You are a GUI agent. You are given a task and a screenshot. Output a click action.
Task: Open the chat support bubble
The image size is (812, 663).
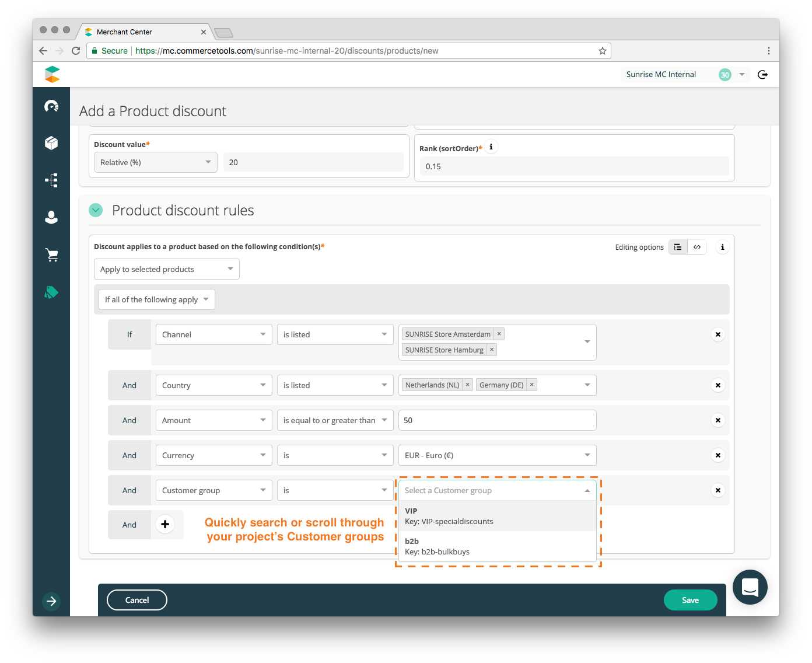[x=750, y=587]
